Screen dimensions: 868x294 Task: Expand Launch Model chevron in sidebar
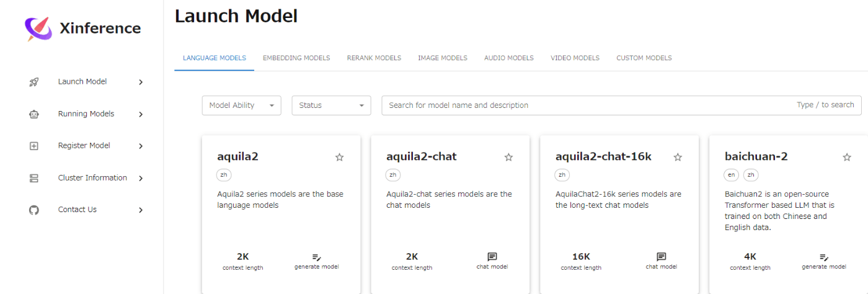141,82
